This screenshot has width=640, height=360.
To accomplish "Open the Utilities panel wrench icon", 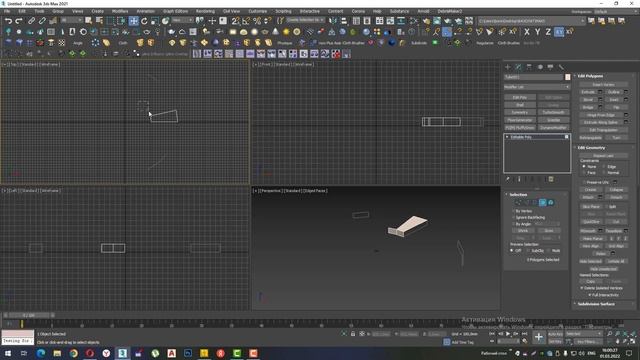I will tap(561, 67).
